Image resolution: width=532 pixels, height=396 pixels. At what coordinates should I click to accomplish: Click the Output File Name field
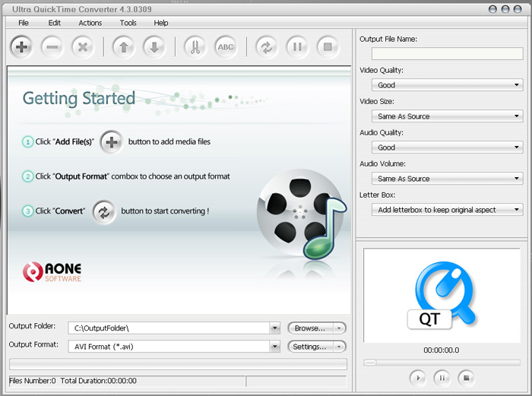pyautogui.click(x=447, y=54)
